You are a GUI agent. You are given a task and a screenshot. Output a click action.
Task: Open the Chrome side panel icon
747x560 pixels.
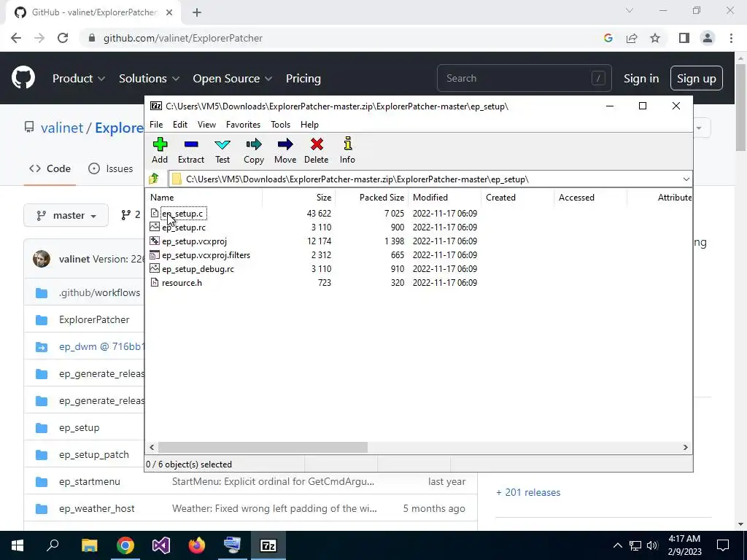tap(684, 38)
